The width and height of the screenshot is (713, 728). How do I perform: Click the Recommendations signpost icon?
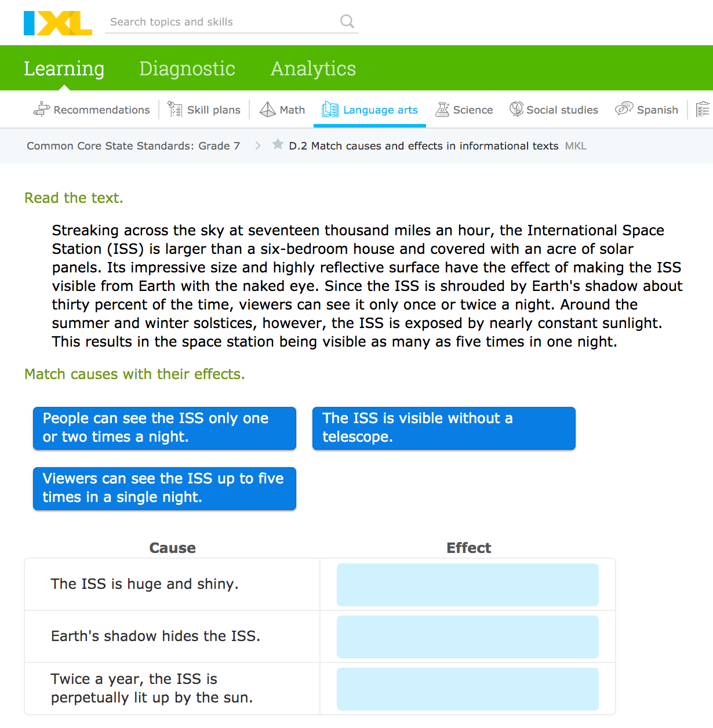41,109
